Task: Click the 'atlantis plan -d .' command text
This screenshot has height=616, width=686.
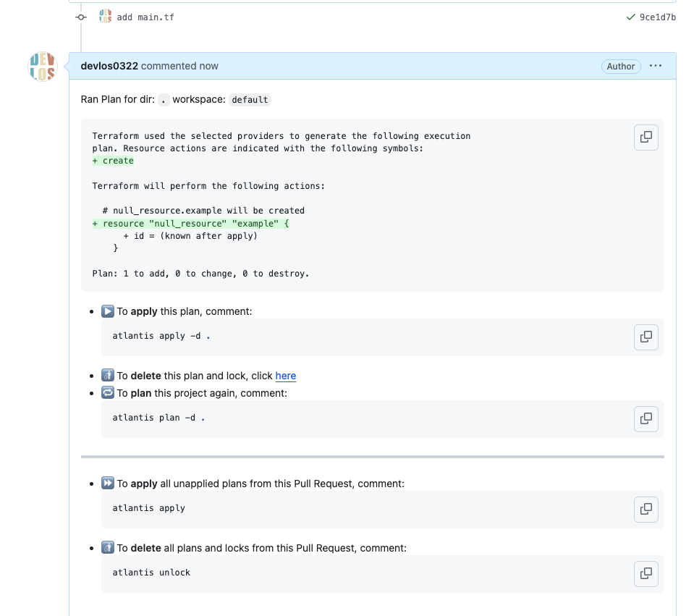Action: [158, 418]
